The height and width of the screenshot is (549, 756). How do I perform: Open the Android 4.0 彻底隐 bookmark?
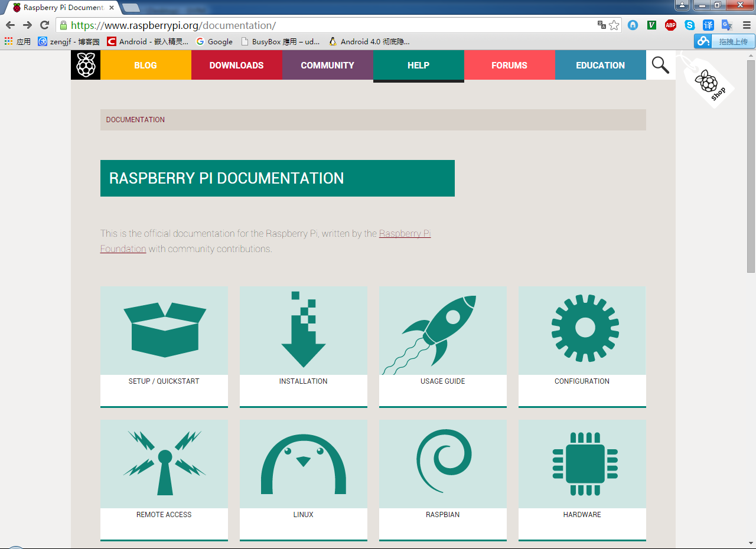point(369,41)
